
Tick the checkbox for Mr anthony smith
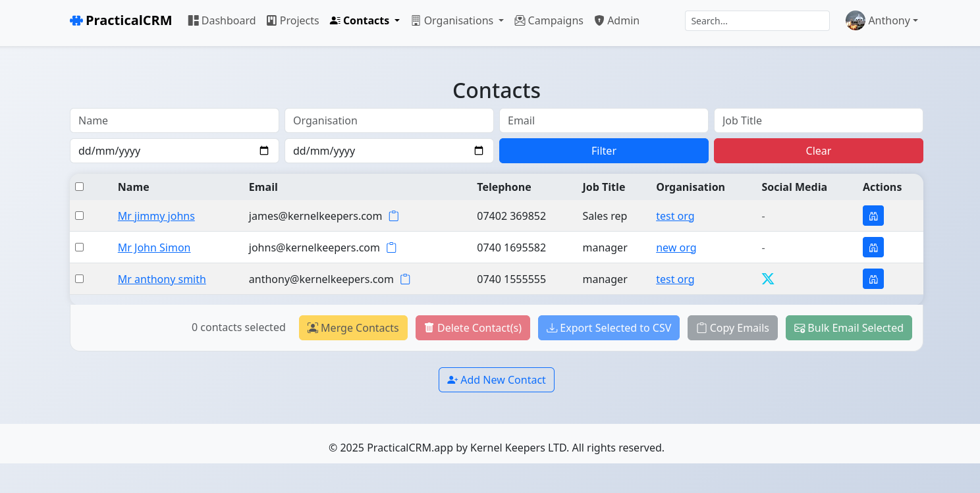(80, 279)
